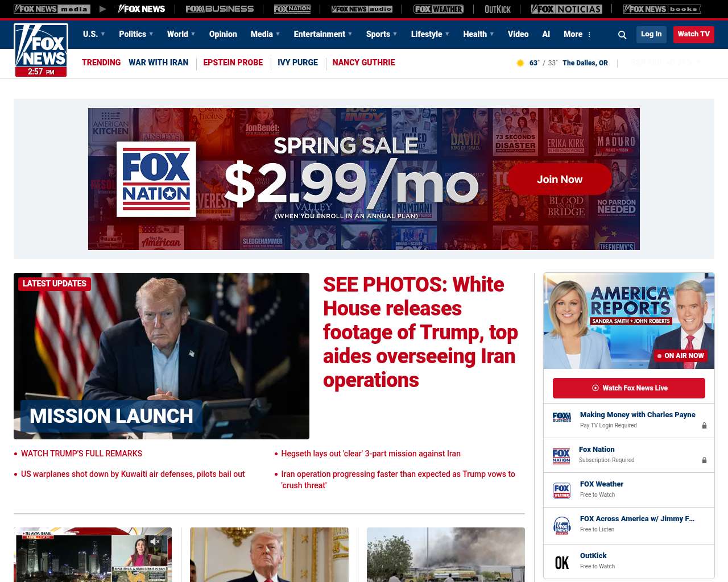Click the OutKick OK logo icon
Viewport: 728px width, 582px height.
562,563
